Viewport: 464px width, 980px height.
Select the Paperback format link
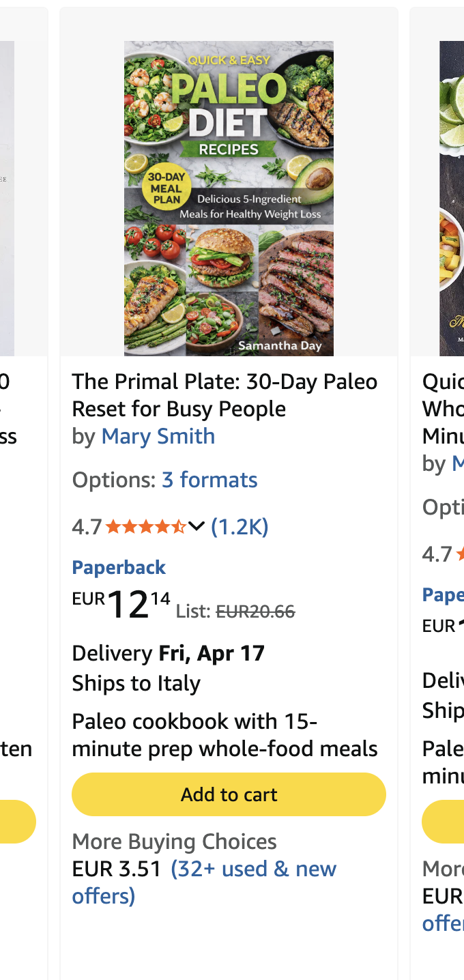(119, 567)
